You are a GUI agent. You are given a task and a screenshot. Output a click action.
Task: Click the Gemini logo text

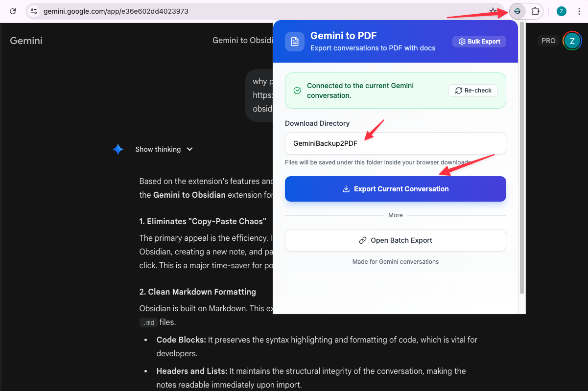click(26, 41)
